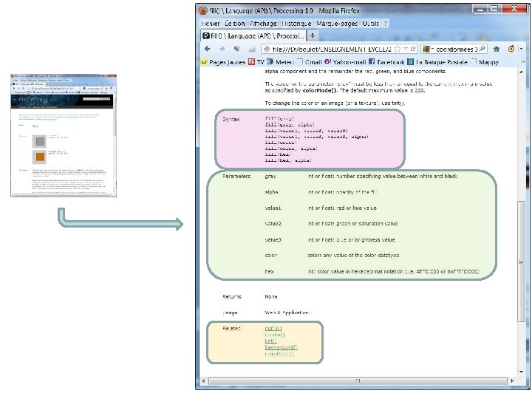Open the Meteo bookmark

coord(280,62)
